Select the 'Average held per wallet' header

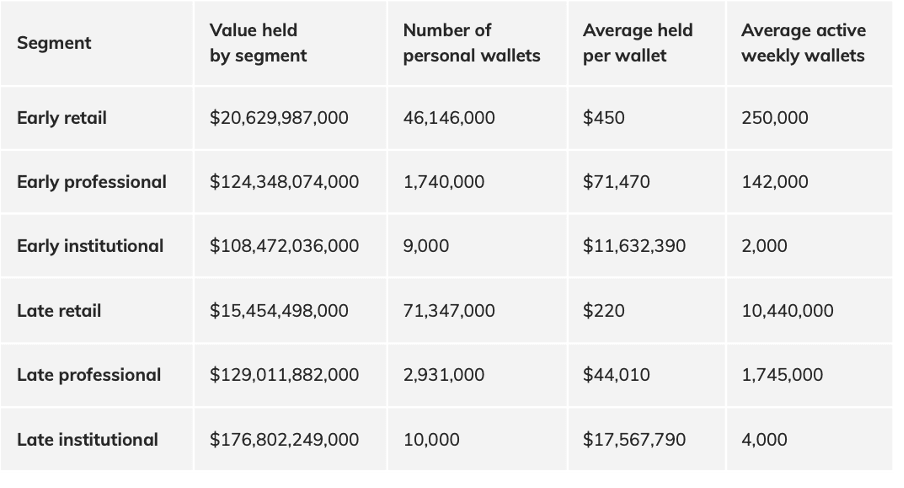[637, 43]
